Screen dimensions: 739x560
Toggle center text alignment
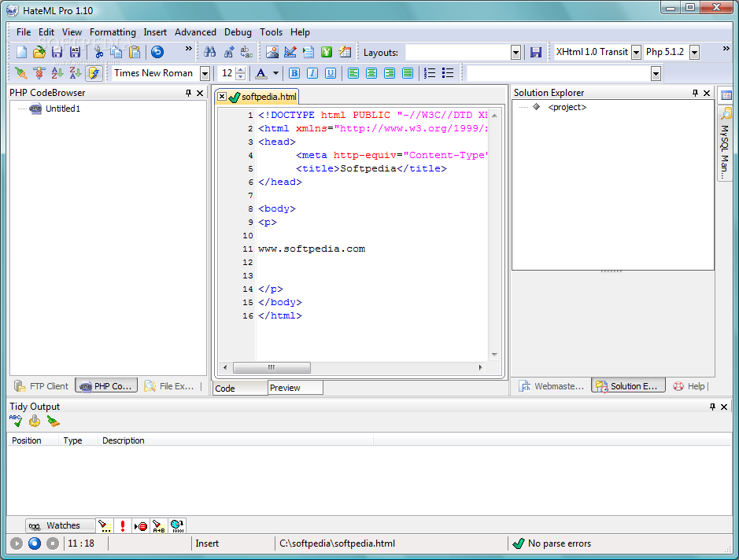click(371, 73)
